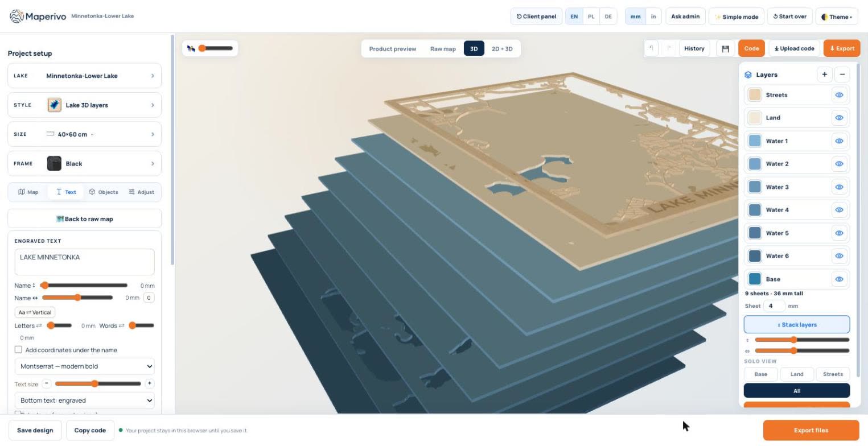Screen dimensions: 868x446
Task: Click the Maperivo logo icon
Action: [17, 16]
